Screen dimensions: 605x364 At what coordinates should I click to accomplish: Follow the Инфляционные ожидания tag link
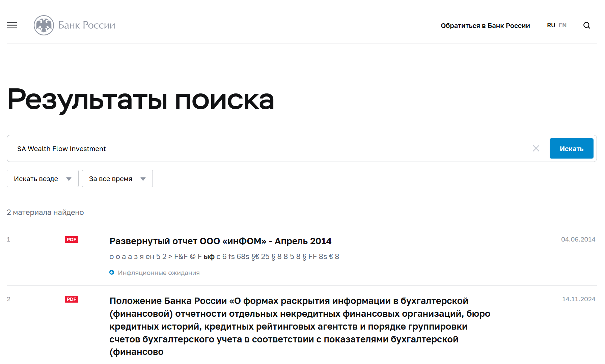159,273
